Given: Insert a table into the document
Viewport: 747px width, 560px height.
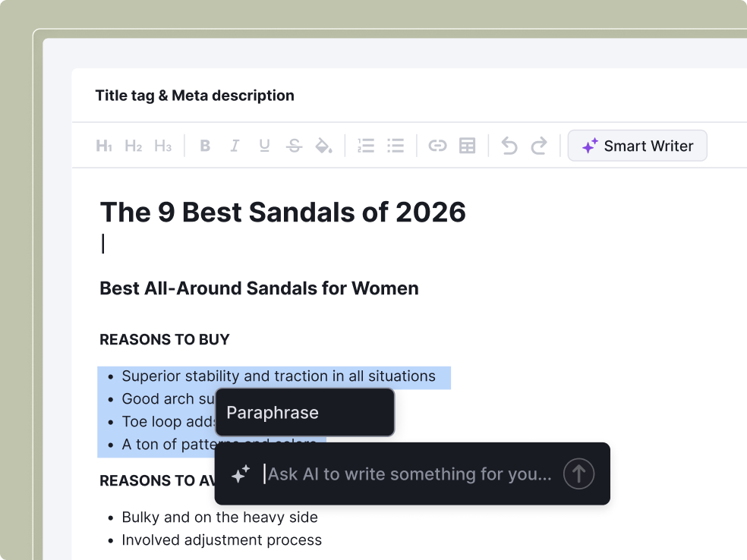Looking at the screenshot, I should click(468, 146).
